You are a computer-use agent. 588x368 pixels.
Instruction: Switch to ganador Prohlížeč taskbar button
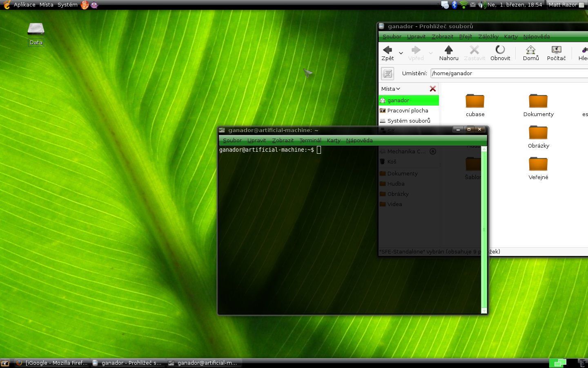point(128,363)
